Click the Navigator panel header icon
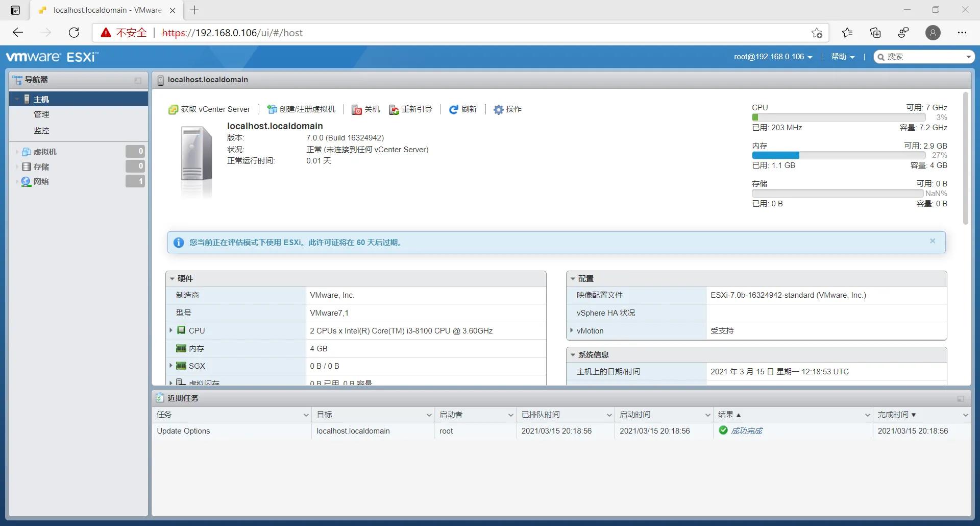Image resolution: width=980 pixels, height=526 pixels. coord(18,80)
